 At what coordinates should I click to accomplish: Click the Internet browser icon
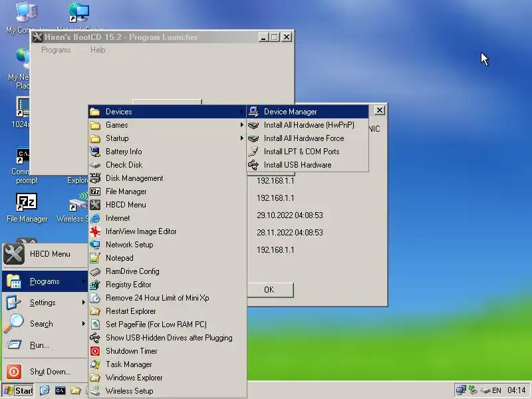(95, 218)
